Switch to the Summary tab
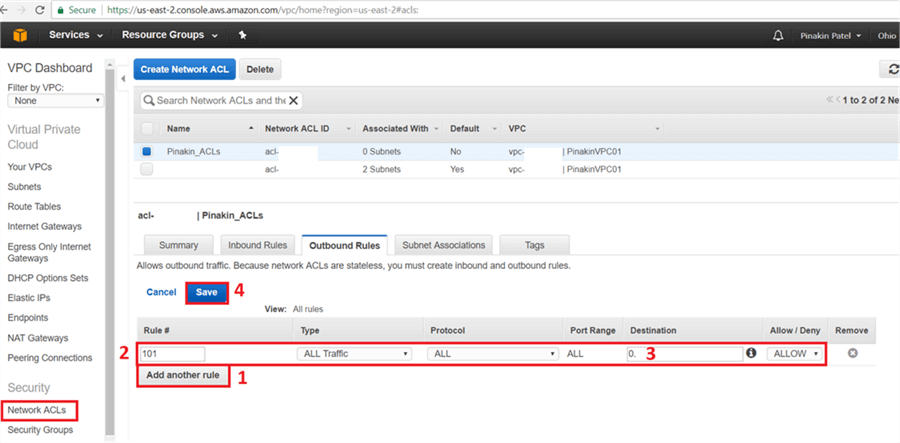The width and height of the screenshot is (900, 443). click(x=179, y=245)
